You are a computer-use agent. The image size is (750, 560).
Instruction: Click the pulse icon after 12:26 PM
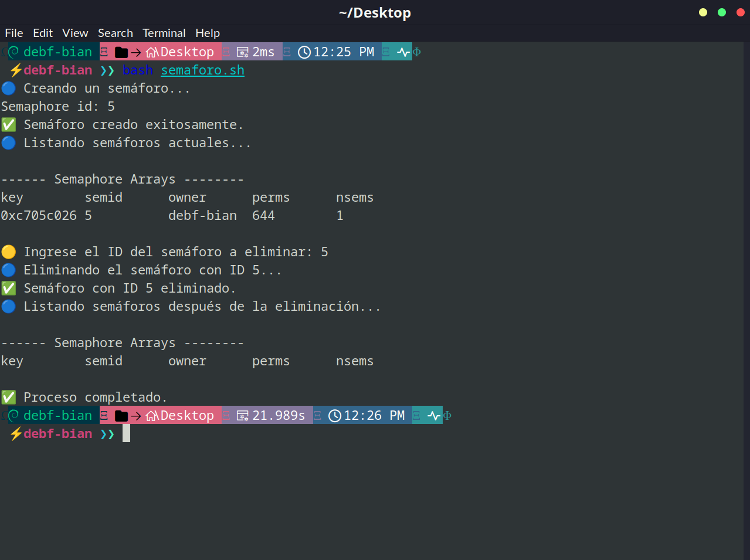434,416
